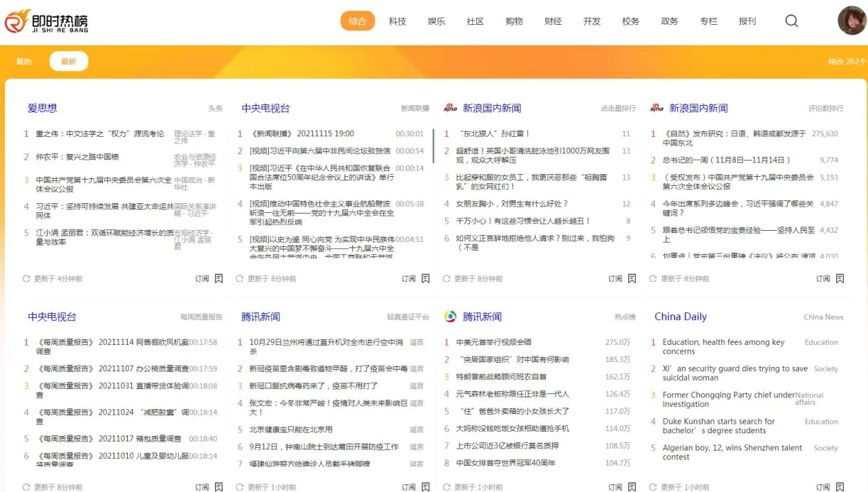Click 订阅 in 新浪国内新闻 点击量排行 card
The image size is (868, 492).
pos(615,279)
